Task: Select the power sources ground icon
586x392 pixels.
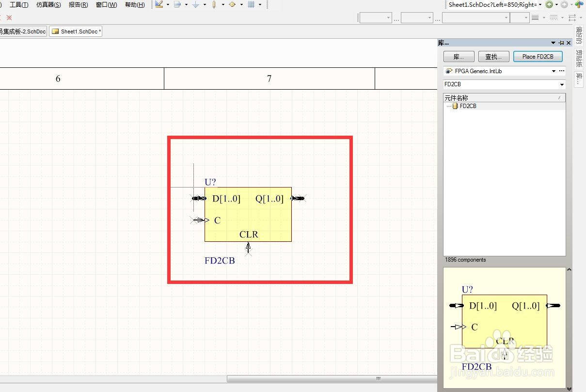Action: coord(196,4)
